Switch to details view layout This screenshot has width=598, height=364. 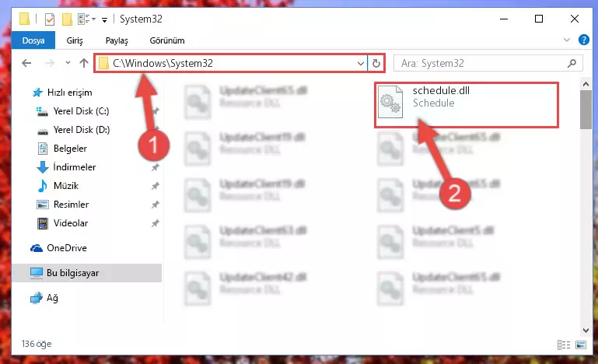pyautogui.click(x=564, y=345)
